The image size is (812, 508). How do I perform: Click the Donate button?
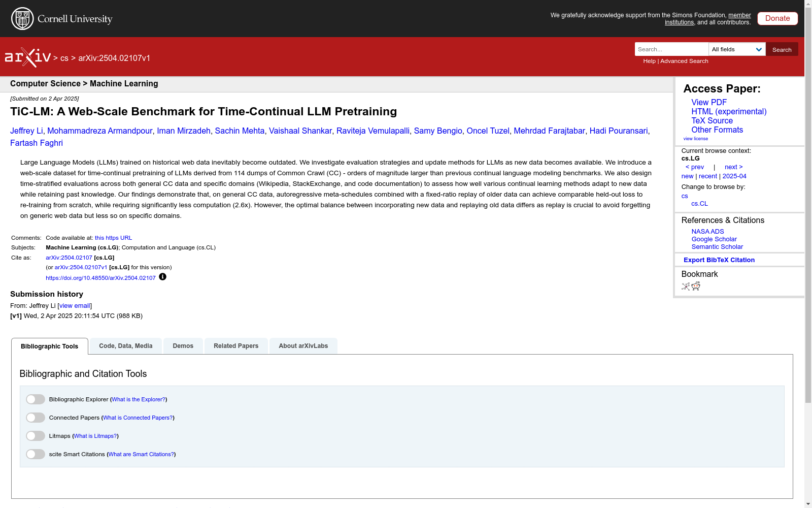click(x=777, y=18)
